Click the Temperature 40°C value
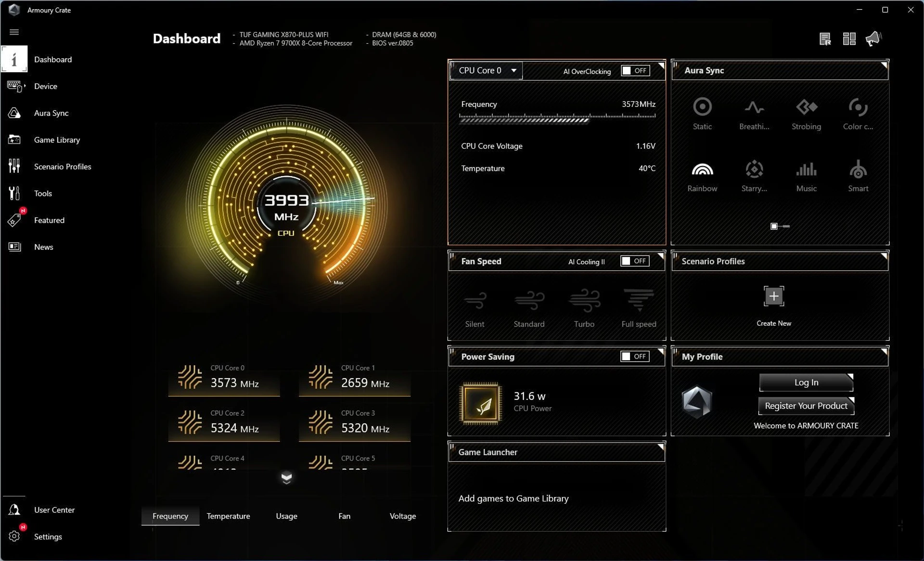 click(x=647, y=168)
